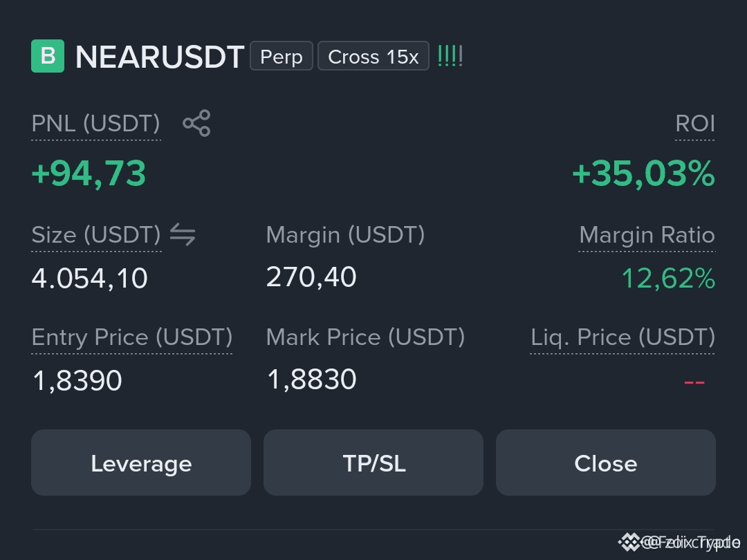
Task: Select the +35,03% ROI value
Action: (x=644, y=174)
